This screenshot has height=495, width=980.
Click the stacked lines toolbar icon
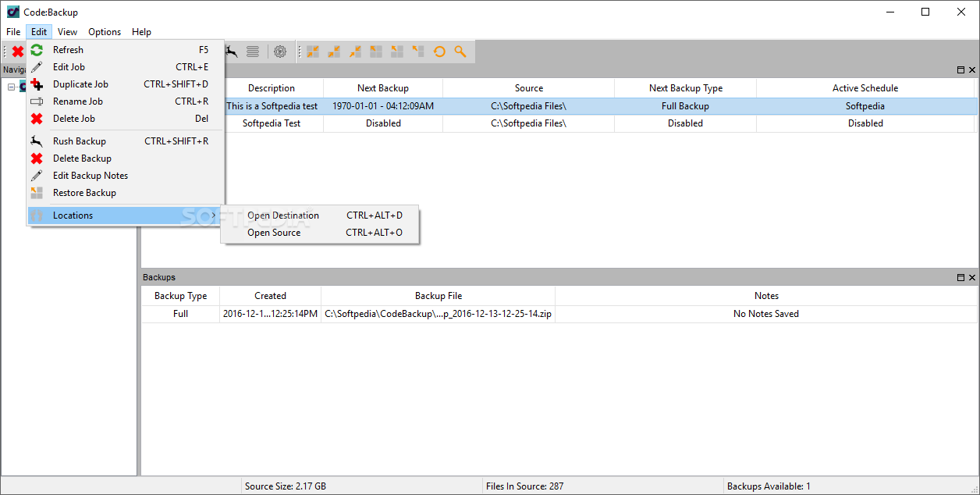[x=253, y=52]
